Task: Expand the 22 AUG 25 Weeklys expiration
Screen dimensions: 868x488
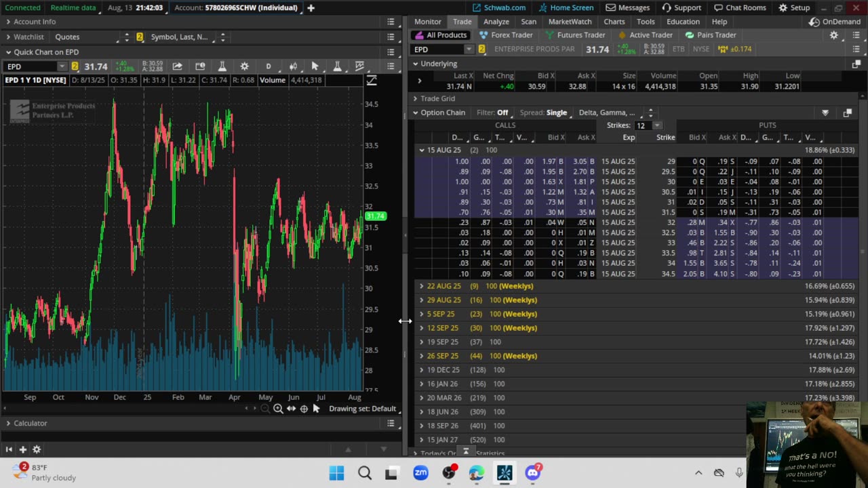Action: 422,286
